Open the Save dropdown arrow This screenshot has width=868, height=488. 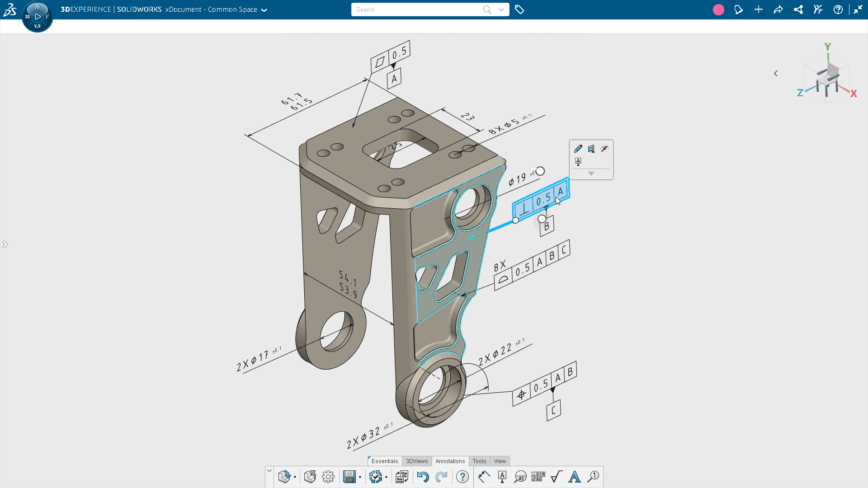click(x=360, y=477)
